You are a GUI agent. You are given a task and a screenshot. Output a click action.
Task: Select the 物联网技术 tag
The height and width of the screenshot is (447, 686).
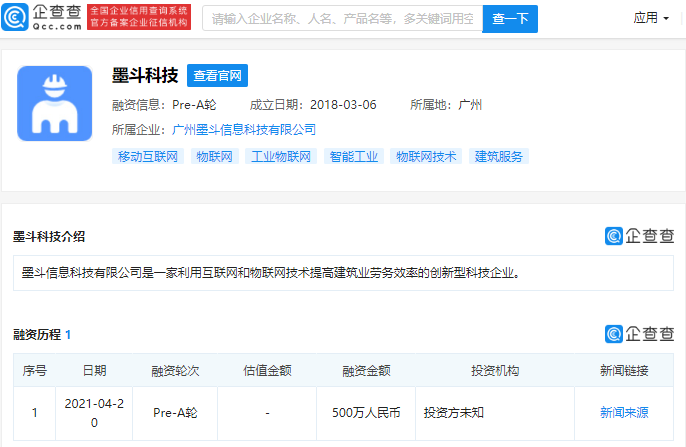tap(426, 156)
